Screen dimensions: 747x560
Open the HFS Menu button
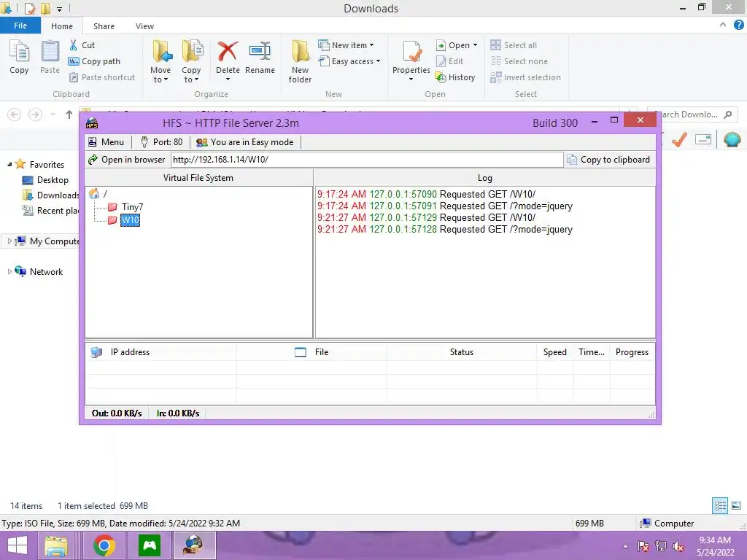[107, 142]
